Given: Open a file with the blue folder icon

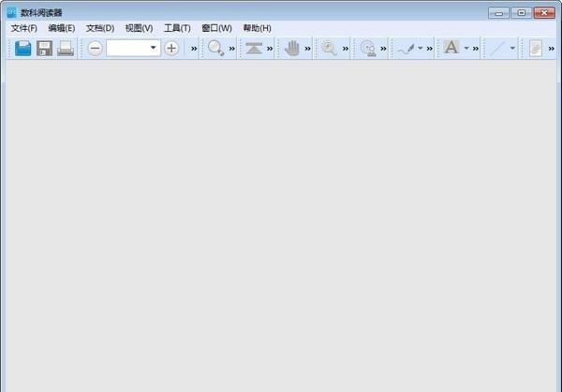Looking at the screenshot, I should click(x=22, y=49).
